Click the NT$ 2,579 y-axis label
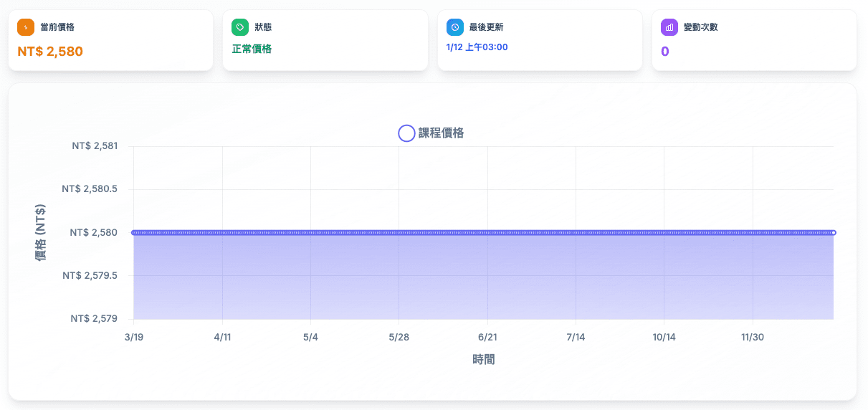The width and height of the screenshot is (868, 410). (x=94, y=318)
